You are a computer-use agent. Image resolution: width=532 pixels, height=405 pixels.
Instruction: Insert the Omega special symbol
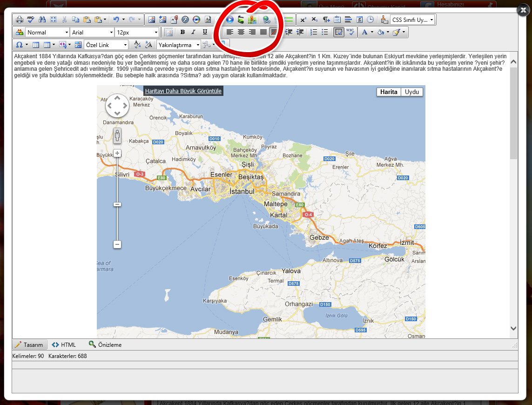[x=19, y=45]
